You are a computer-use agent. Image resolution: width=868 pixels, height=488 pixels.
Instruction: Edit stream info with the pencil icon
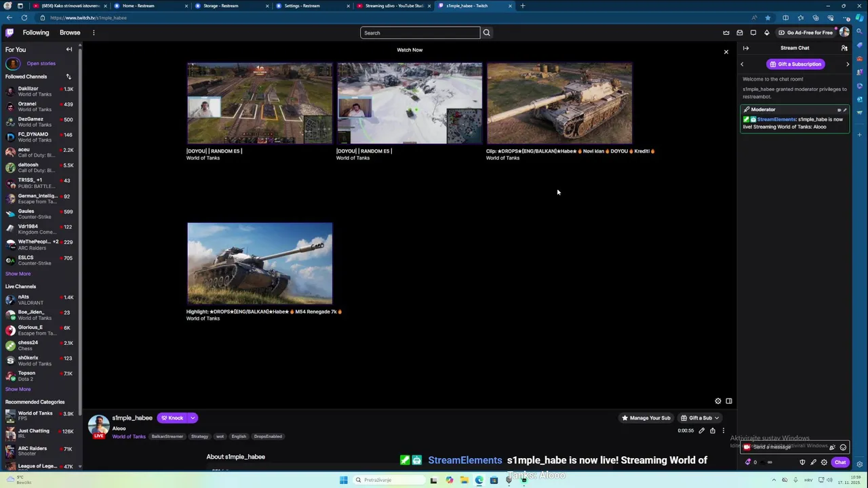click(702, 430)
